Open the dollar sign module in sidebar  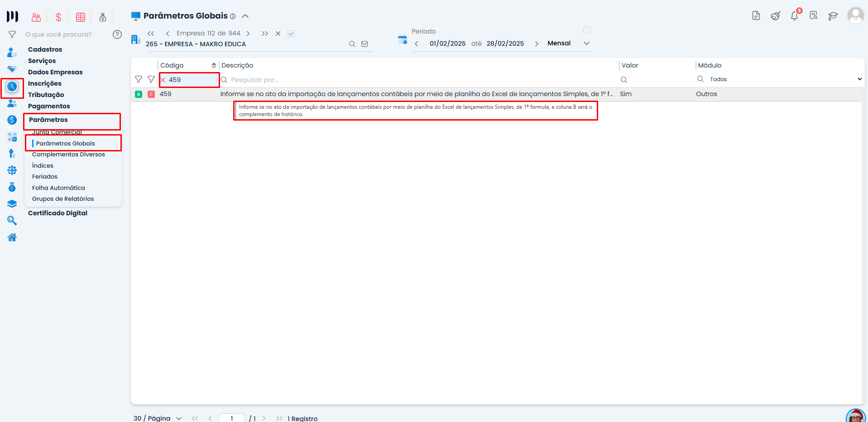[12, 120]
